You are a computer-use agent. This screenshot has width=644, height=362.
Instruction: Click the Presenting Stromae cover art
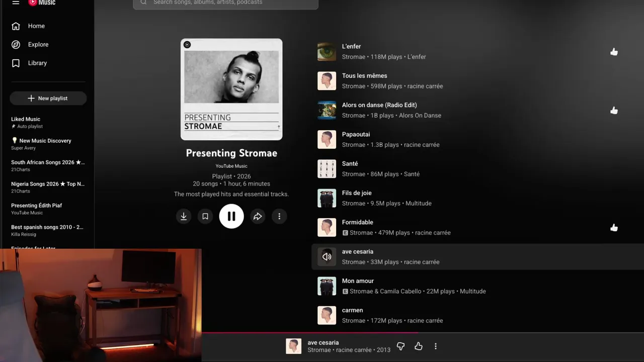(x=231, y=89)
